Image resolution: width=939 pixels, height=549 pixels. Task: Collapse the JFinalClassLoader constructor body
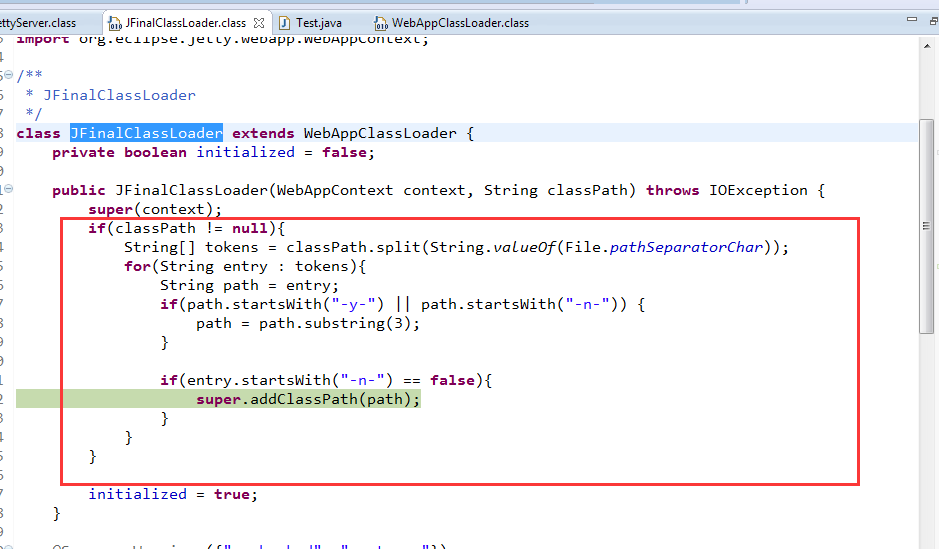pos(8,189)
